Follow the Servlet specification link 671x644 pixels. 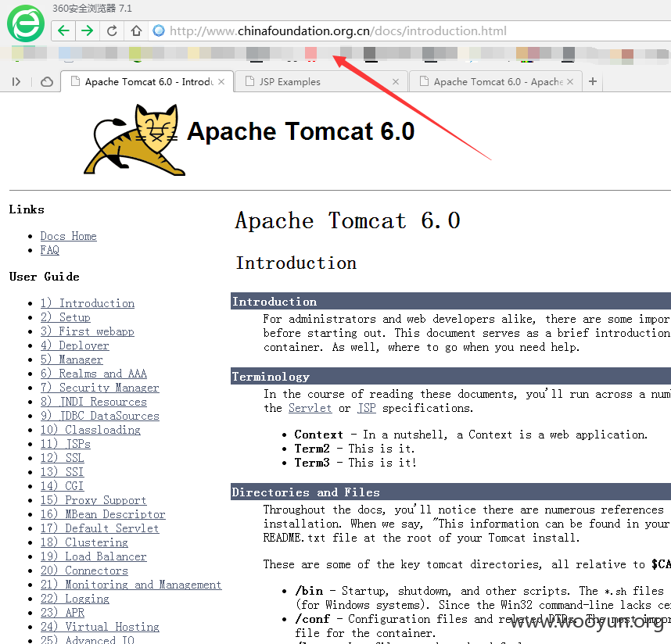[x=310, y=408]
